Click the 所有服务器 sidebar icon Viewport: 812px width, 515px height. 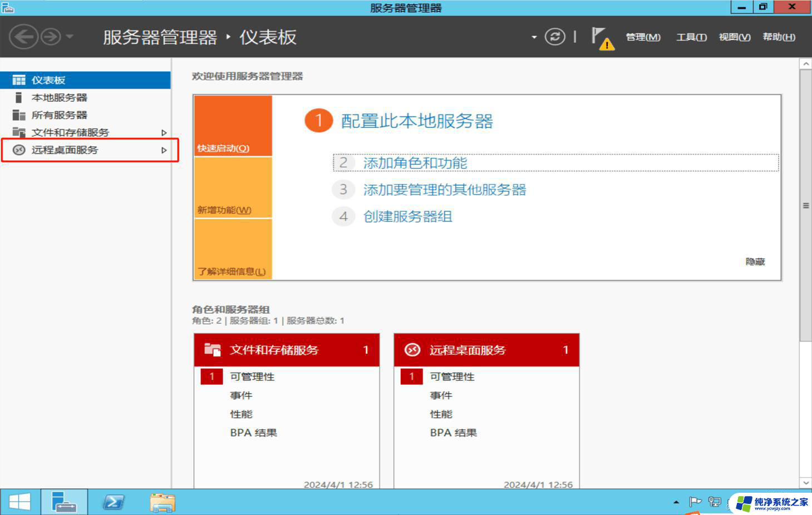click(x=19, y=115)
